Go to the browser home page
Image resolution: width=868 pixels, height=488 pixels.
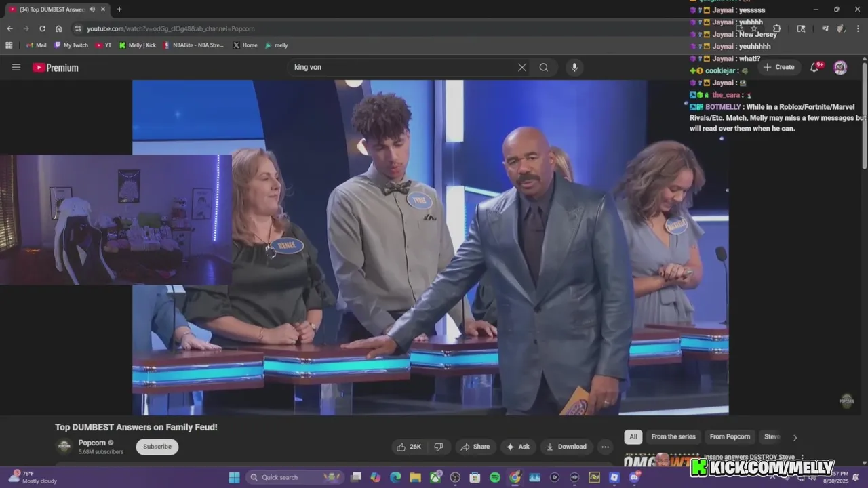[59, 28]
